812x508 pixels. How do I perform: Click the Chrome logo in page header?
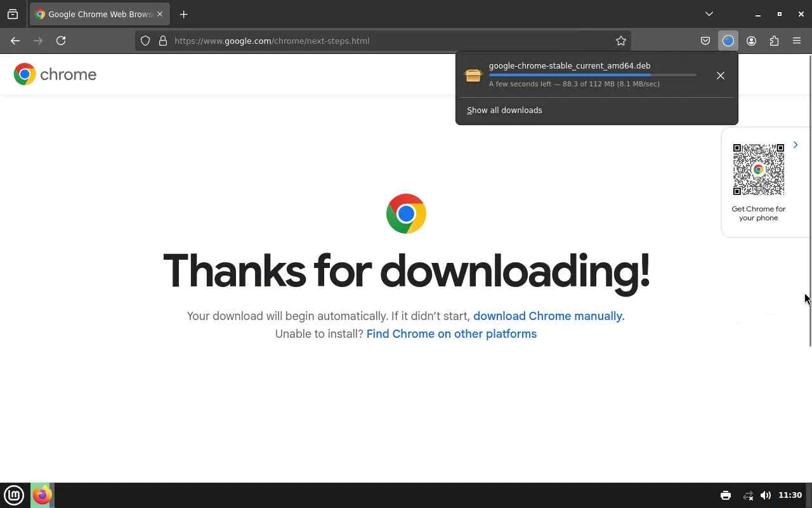[x=55, y=74]
